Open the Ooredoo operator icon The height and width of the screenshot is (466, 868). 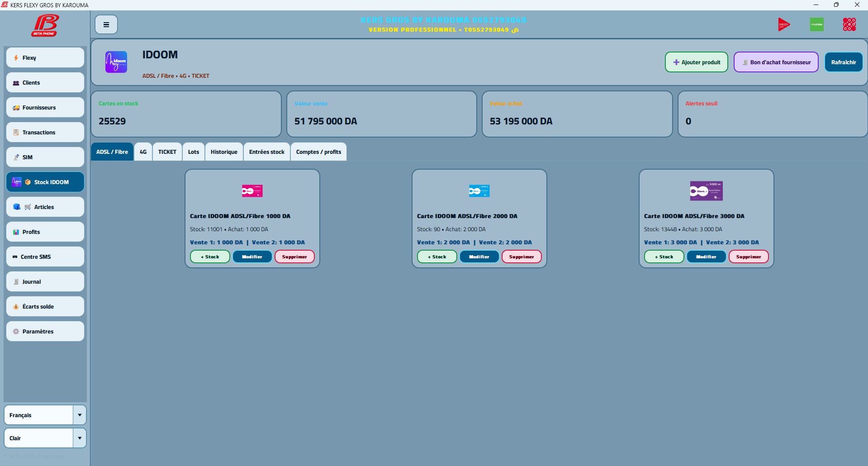[849, 24]
